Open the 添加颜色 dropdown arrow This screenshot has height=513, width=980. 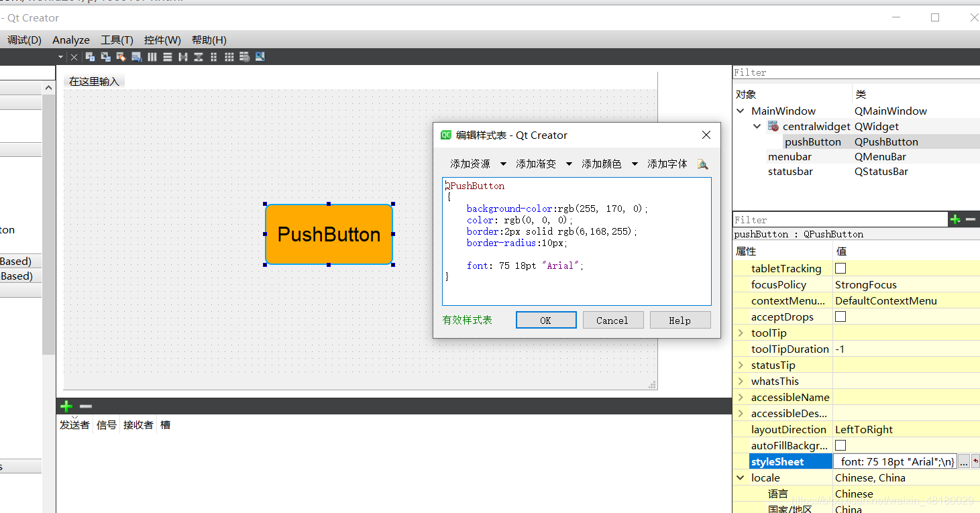(x=635, y=164)
